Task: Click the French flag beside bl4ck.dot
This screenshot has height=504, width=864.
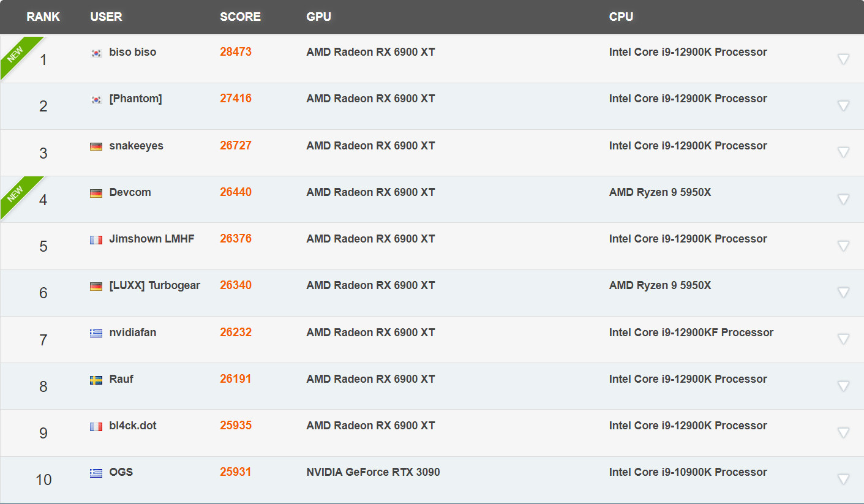Action: point(96,426)
